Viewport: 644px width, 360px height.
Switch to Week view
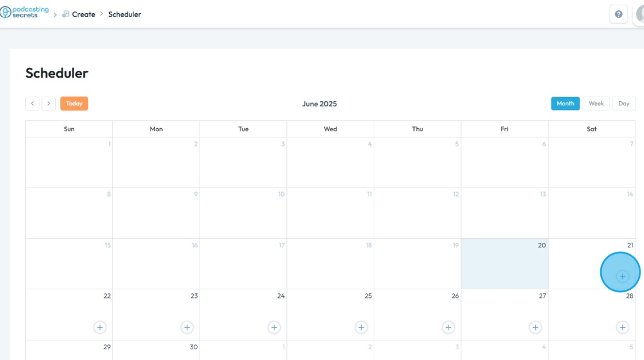(x=596, y=104)
